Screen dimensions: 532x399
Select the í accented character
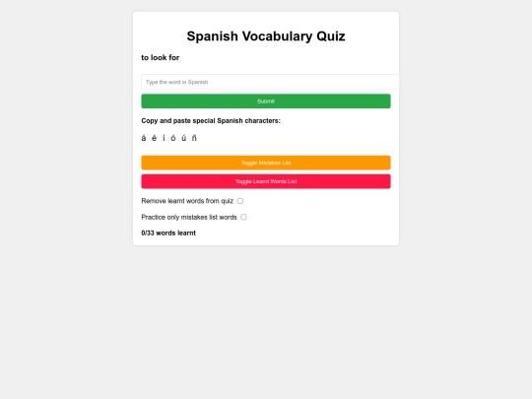click(164, 138)
